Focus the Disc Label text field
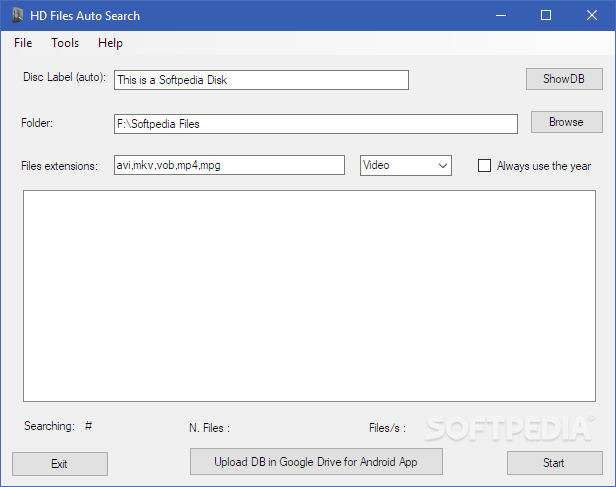 (261, 80)
